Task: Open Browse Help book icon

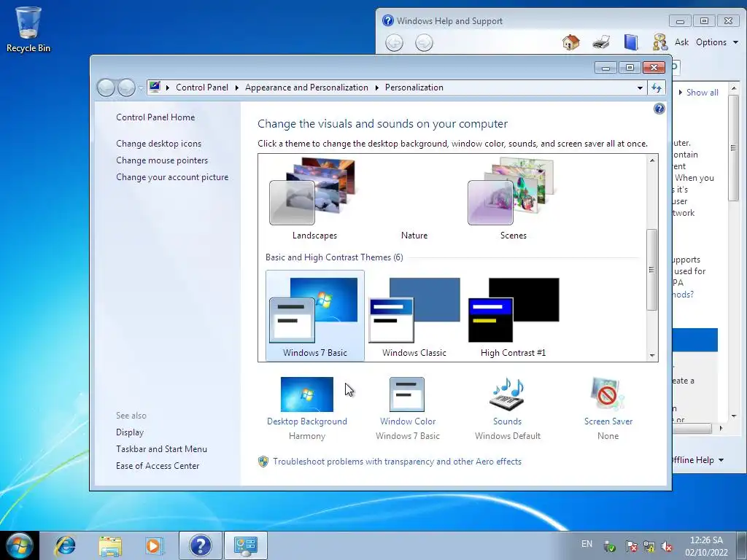Action: click(631, 42)
